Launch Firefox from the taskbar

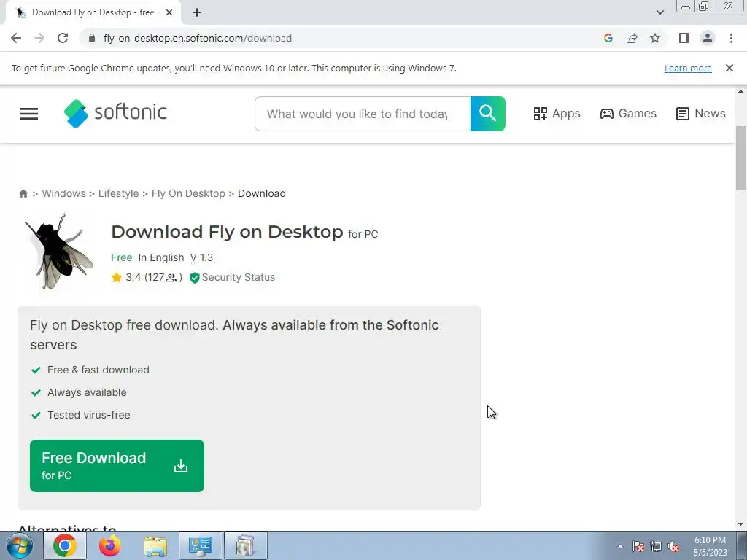[110, 545]
